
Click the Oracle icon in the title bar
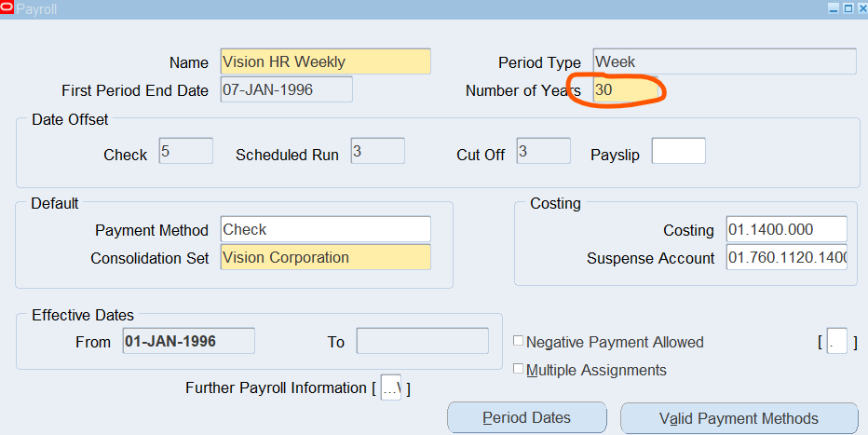pyautogui.click(x=7, y=7)
